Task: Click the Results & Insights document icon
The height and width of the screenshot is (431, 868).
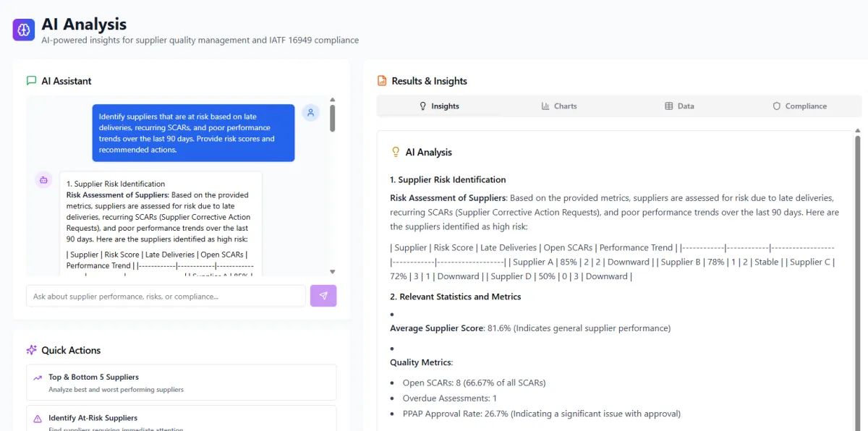Action: click(382, 81)
